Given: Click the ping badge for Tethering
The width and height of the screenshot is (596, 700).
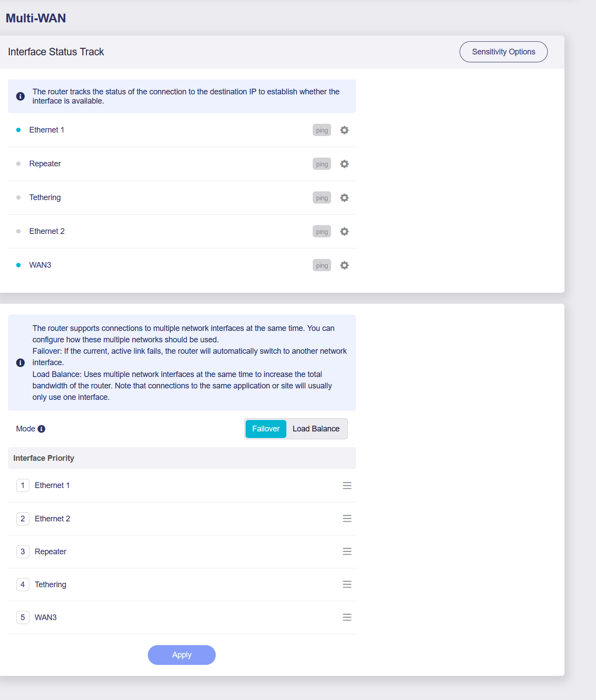Looking at the screenshot, I should (321, 198).
